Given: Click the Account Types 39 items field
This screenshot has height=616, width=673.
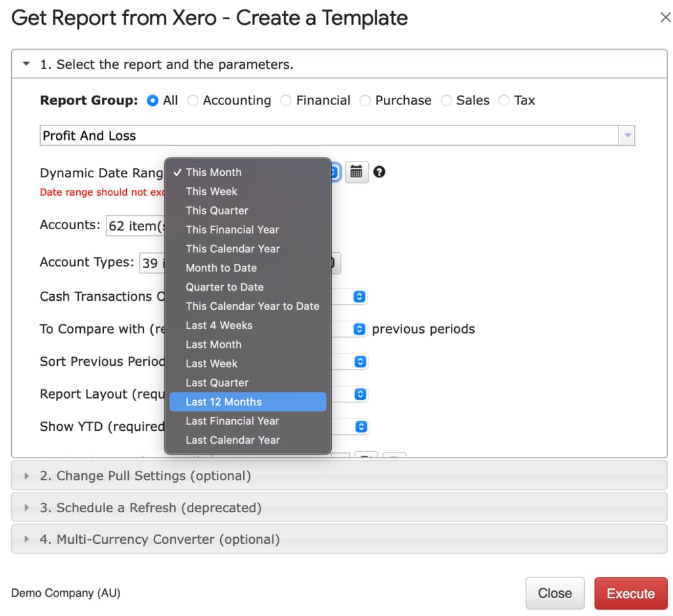Looking at the screenshot, I should click(x=152, y=263).
